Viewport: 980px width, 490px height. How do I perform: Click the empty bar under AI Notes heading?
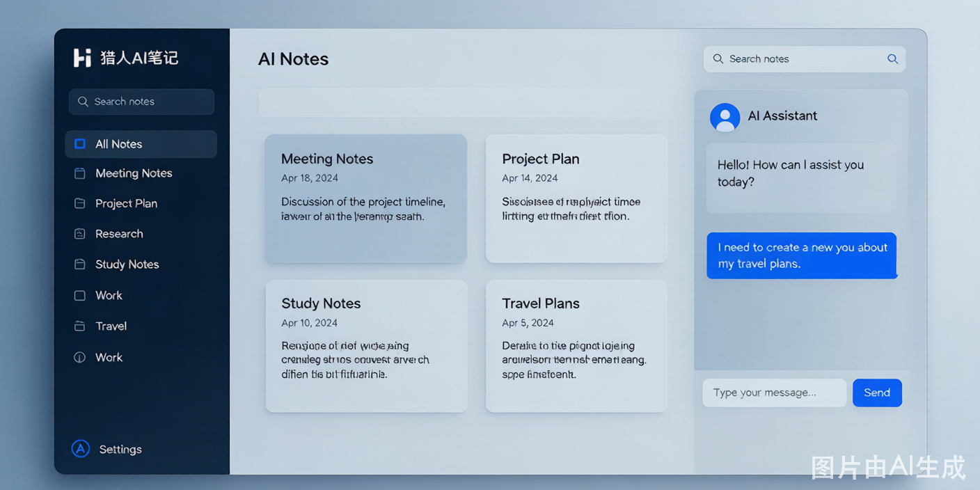coord(464,102)
